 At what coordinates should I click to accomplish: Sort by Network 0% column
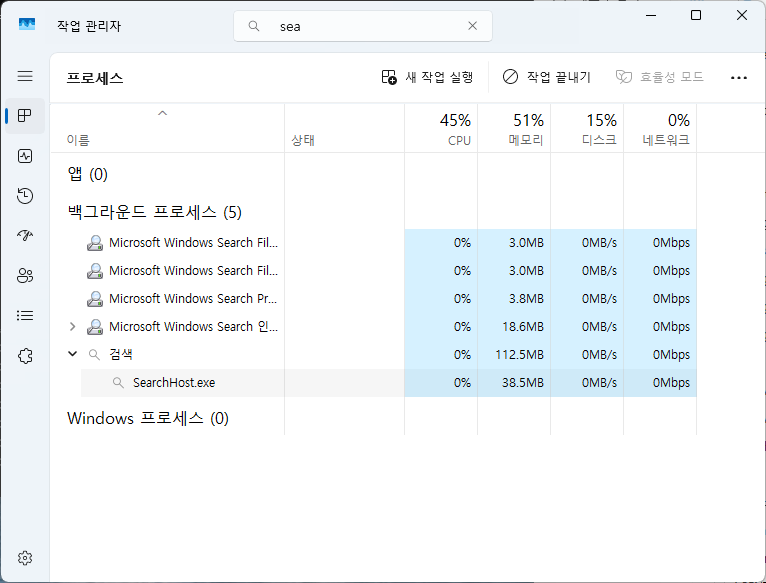pos(660,129)
